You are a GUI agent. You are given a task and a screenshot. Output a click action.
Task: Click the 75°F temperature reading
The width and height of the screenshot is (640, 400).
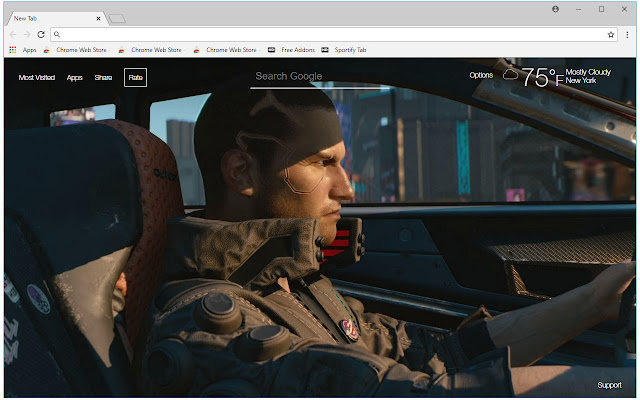[x=542, y=77]
